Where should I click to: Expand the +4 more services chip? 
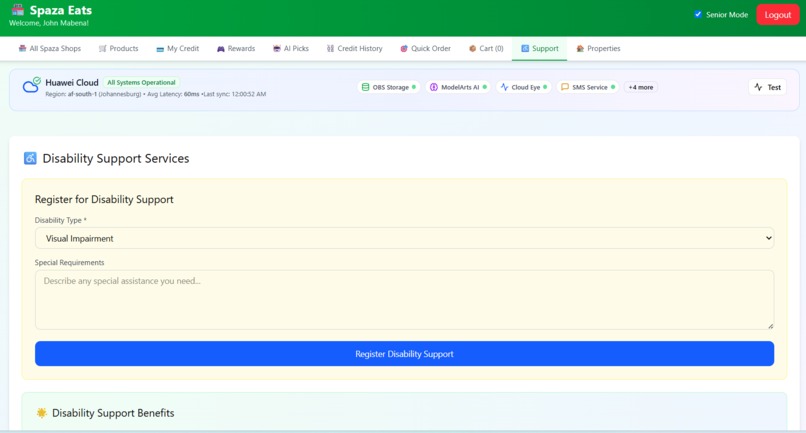[x=640, y=87]
